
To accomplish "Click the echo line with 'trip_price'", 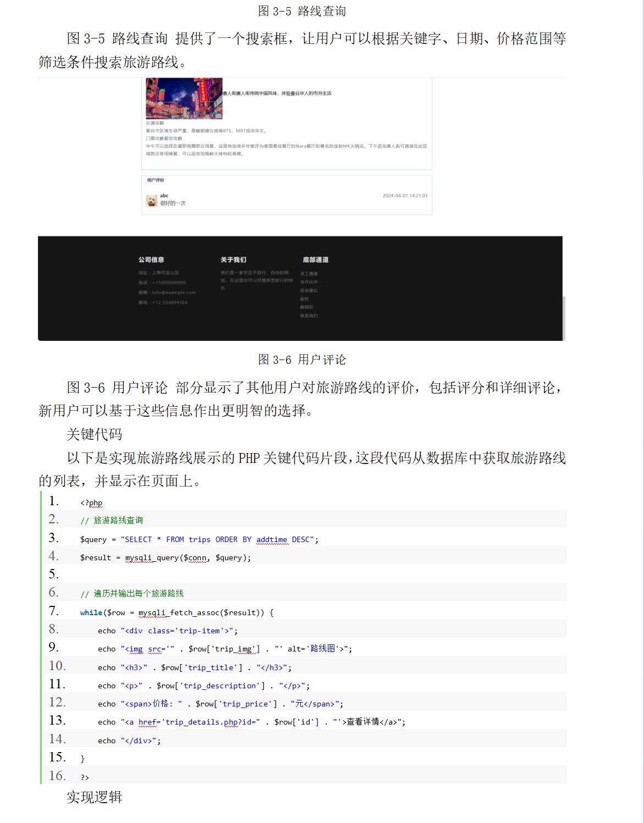I will pos(221,704).
